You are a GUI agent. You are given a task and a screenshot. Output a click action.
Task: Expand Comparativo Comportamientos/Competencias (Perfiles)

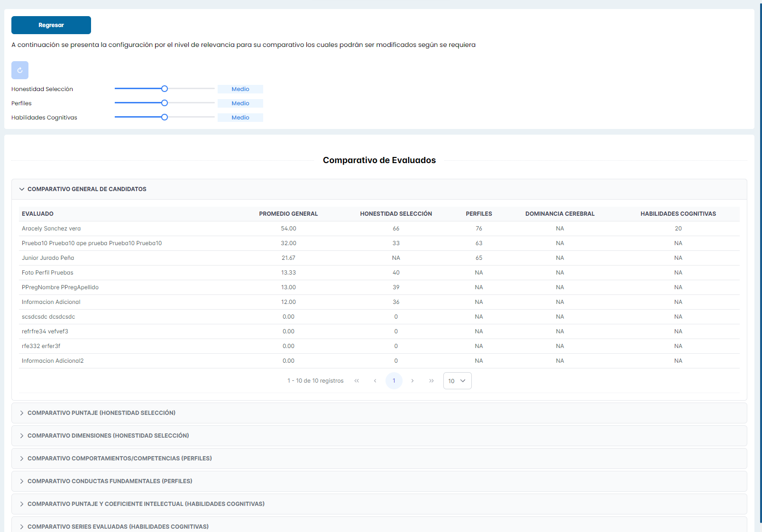pos(119,459)
